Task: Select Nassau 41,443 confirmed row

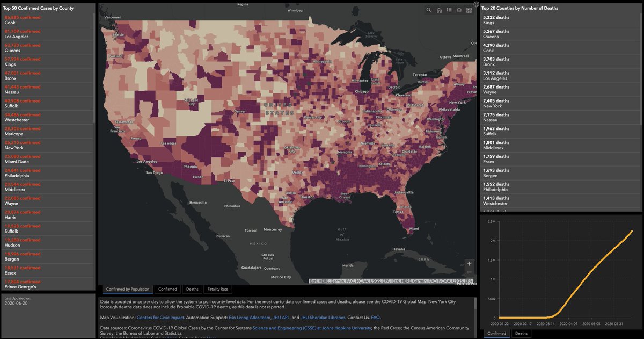Action: (x=48, y=90)
